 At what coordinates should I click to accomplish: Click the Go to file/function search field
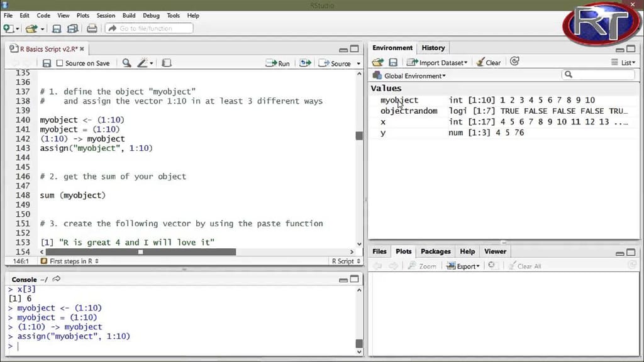click(149, 28)
